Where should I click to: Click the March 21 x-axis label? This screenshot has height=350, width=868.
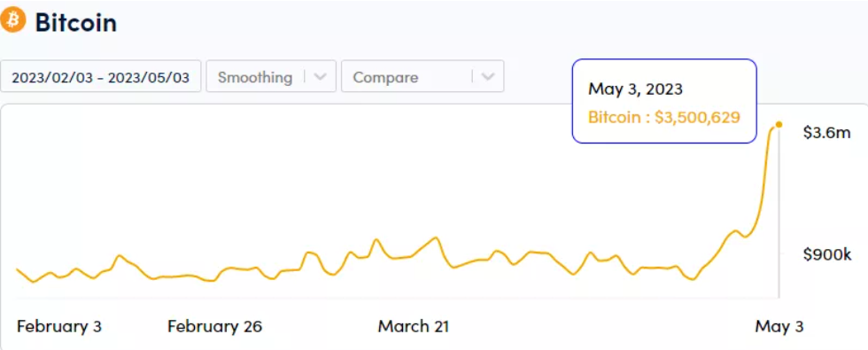click(x=414, y=326)
